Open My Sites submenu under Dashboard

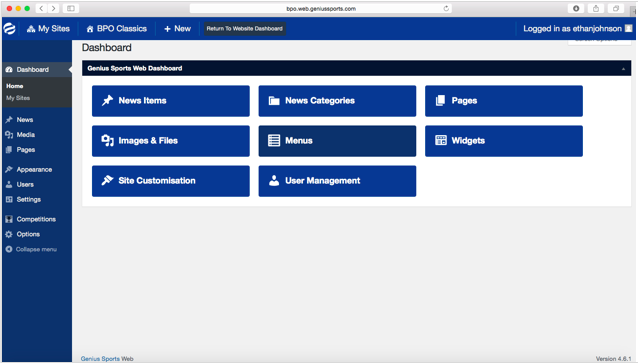click(18, 98)
